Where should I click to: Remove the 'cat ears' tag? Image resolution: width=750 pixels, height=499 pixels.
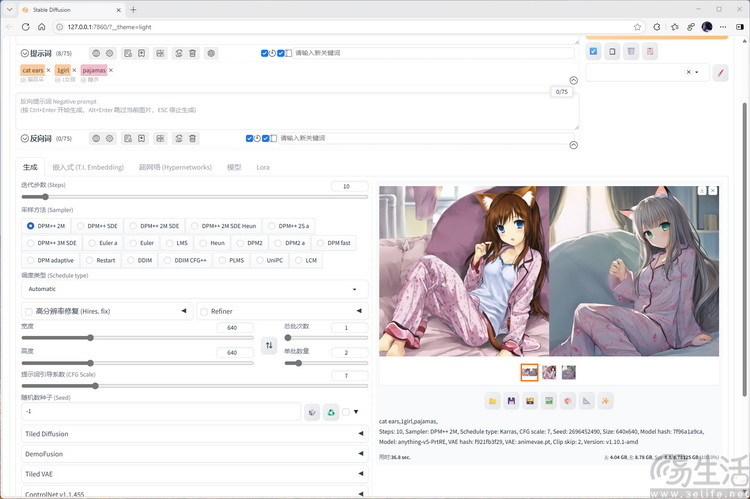[48, 70]
